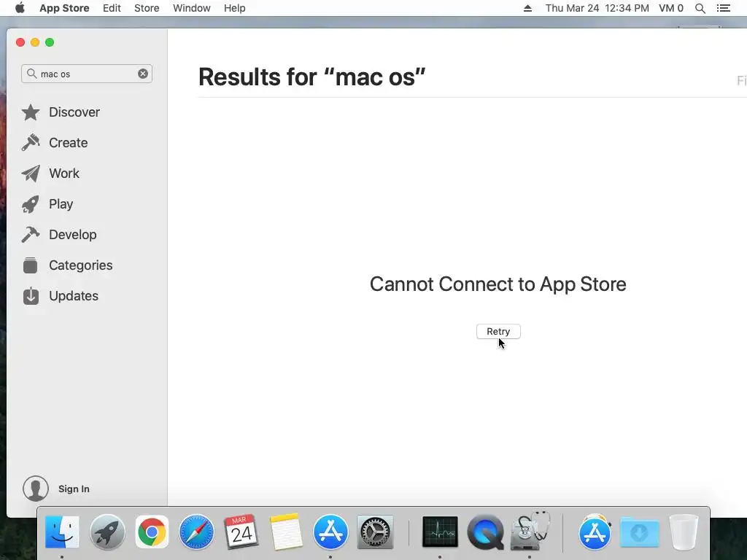Minimize the App Store window
This screenshot has height=560, width=747.
35,42
